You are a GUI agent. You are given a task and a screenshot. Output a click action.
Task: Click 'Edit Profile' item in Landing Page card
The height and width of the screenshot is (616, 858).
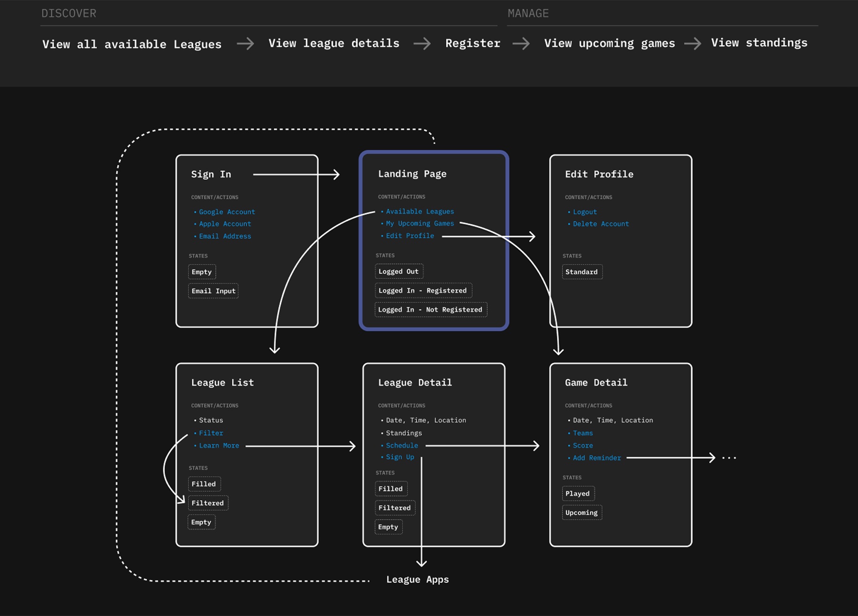coord(410,236)
